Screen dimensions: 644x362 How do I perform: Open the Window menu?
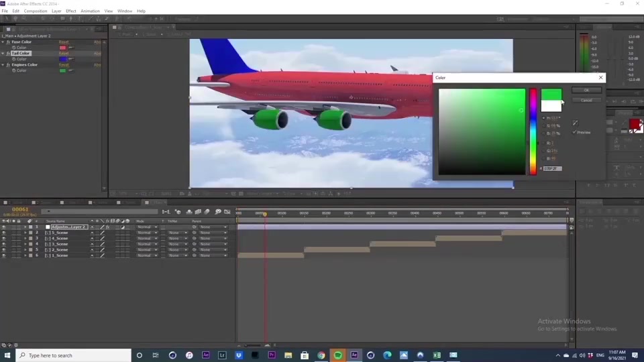[x=125, y=11]
